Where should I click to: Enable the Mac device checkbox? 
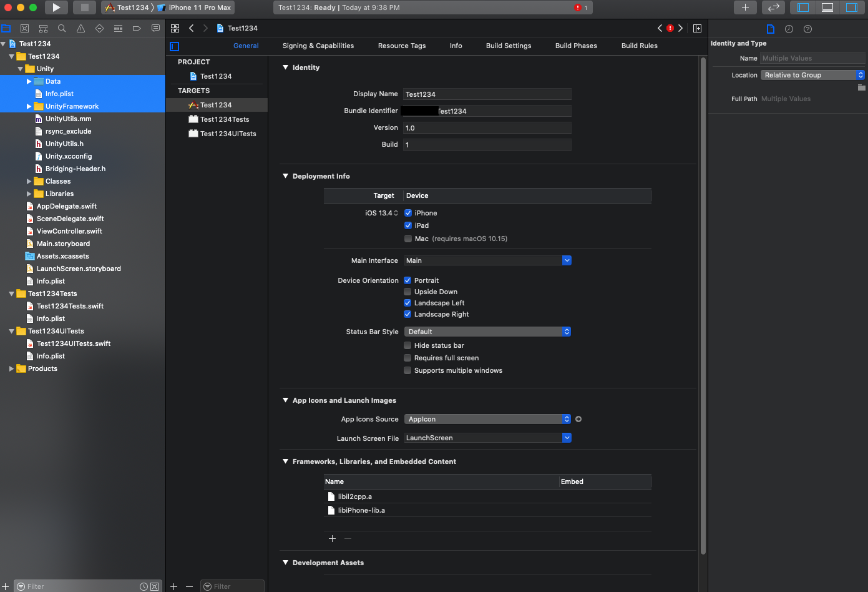[408, 239]
